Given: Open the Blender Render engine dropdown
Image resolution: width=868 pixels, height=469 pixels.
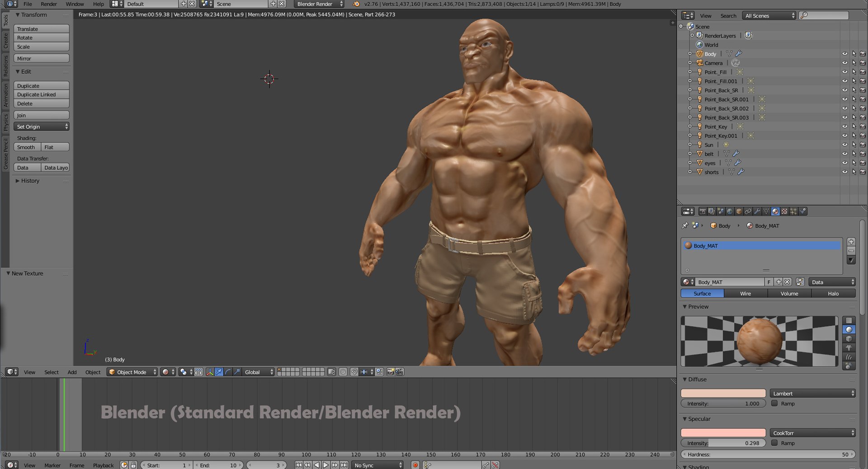Looking at the screenshot, I should coord(319,4).
